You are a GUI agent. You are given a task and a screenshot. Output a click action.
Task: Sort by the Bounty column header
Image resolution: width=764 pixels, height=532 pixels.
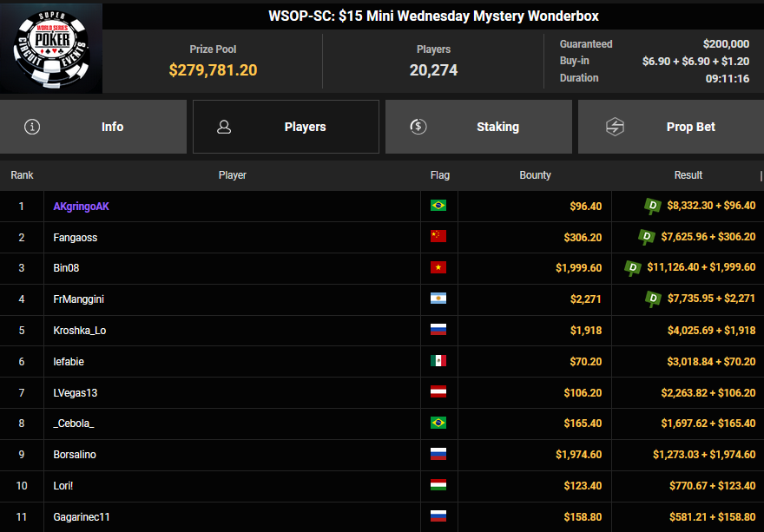pos(535,175)
